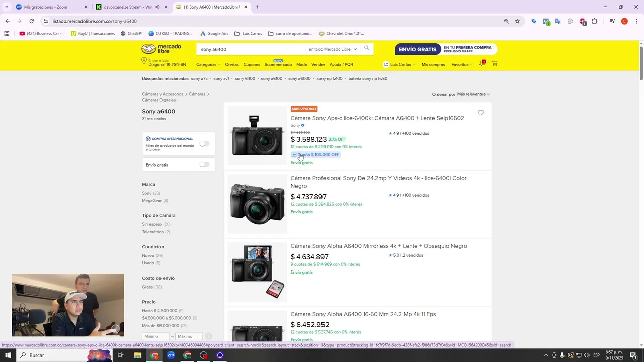
Task: Open 'en todo Mercado Libre' search scope dropdown
Action: [333, 49]
